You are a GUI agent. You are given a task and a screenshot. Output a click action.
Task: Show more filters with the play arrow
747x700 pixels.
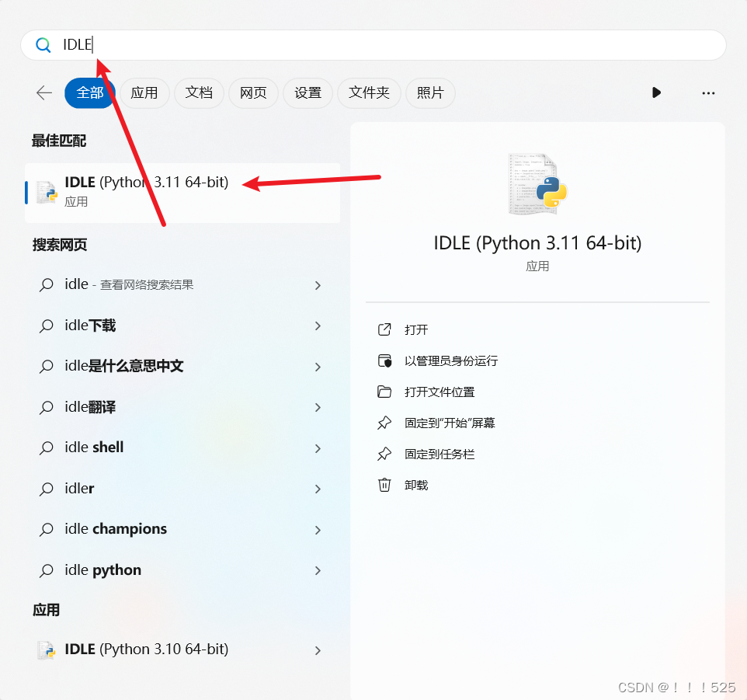(x=656, y=92)
